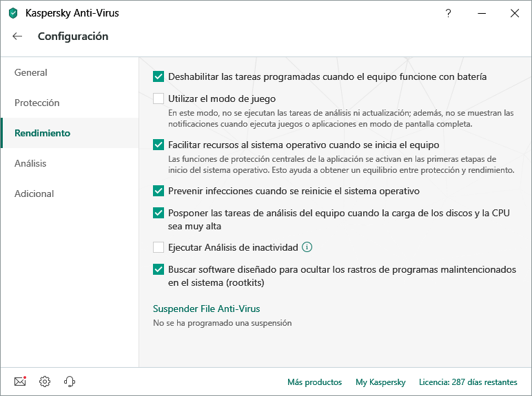Click the Suspender File Anti-Virus link
Screen dimensions: 532x396
[206, 309]
